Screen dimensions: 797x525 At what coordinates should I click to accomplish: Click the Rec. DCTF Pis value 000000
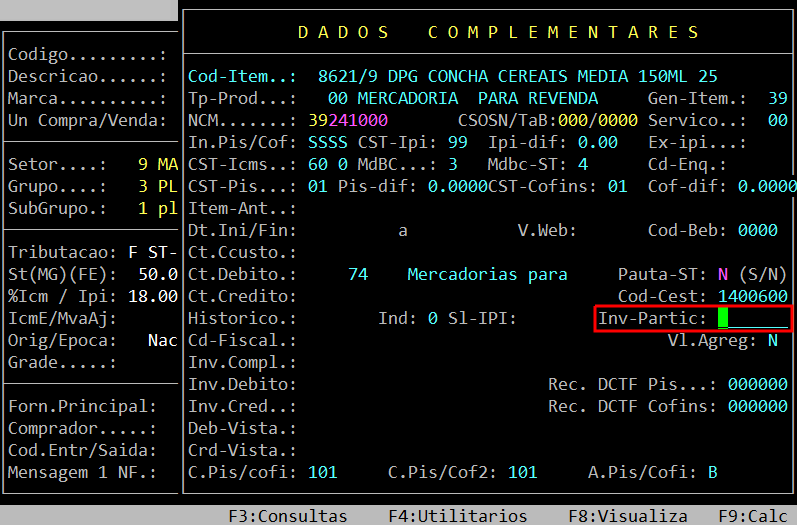[x=757, y=384]
